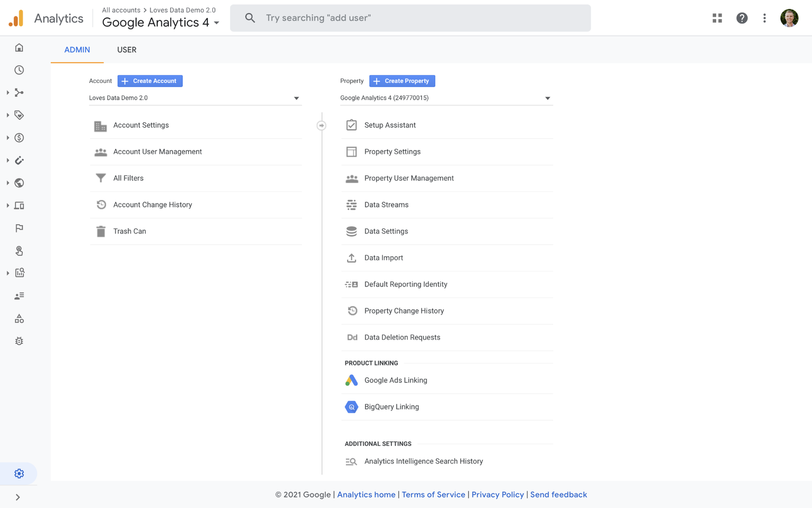Screen dimensions: 812x508
Task: Switch to the USER tab
Action: 127,50
